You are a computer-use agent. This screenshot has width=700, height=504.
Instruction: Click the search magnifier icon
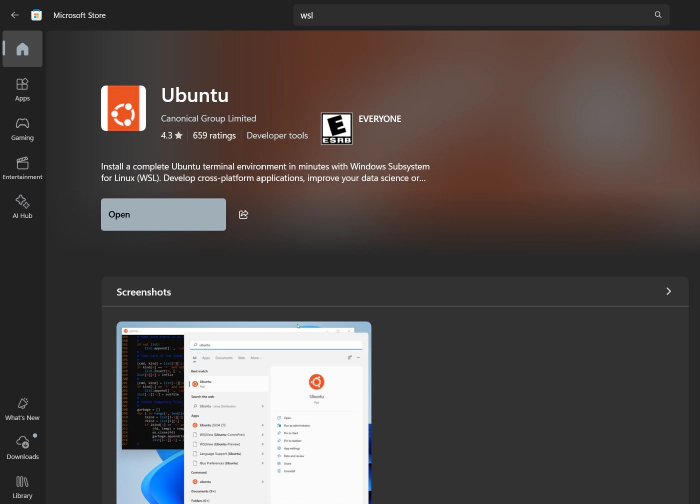coord(658,15)
